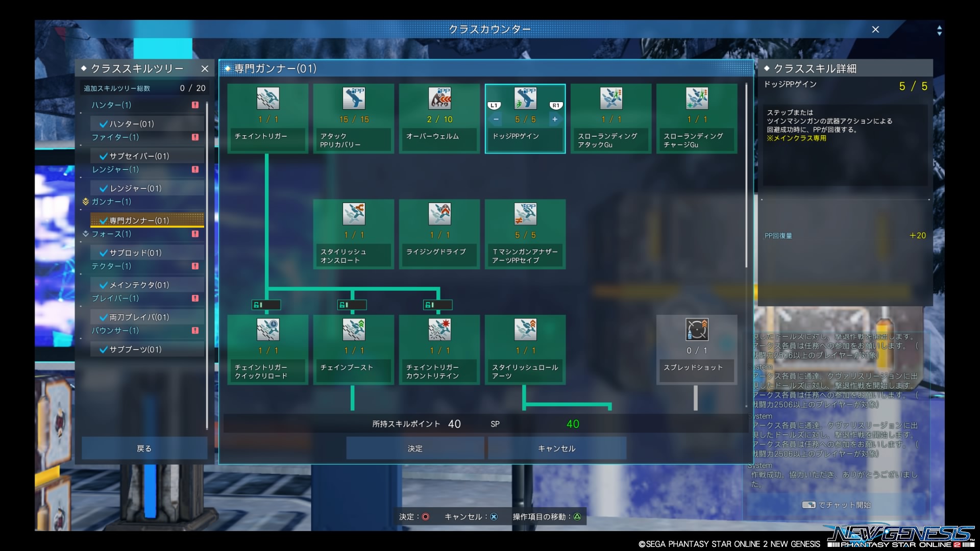The image size is (980, 551).
Task: Click the class list panel scrollbar
Action: 207,265
